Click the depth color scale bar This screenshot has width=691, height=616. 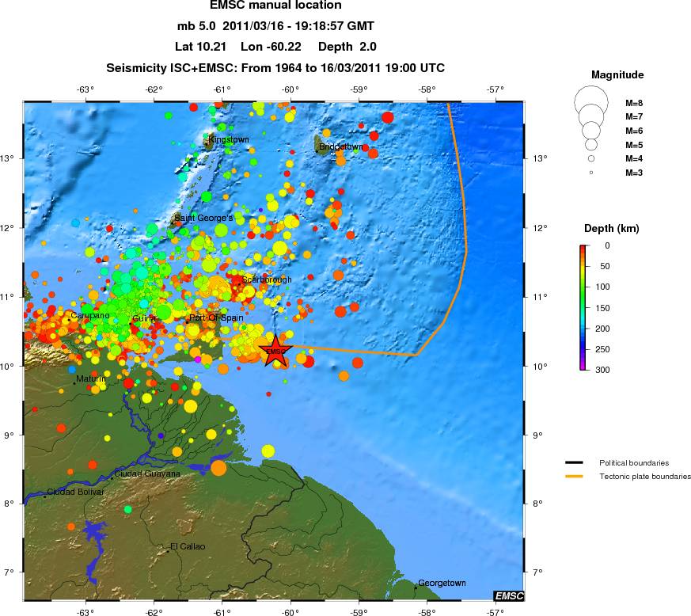(583, 307)
